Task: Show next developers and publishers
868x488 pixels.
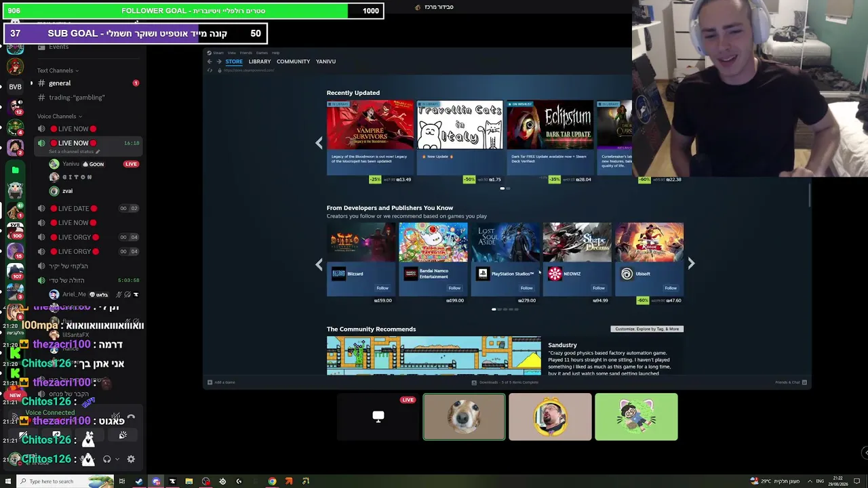Action: (691, 264)
